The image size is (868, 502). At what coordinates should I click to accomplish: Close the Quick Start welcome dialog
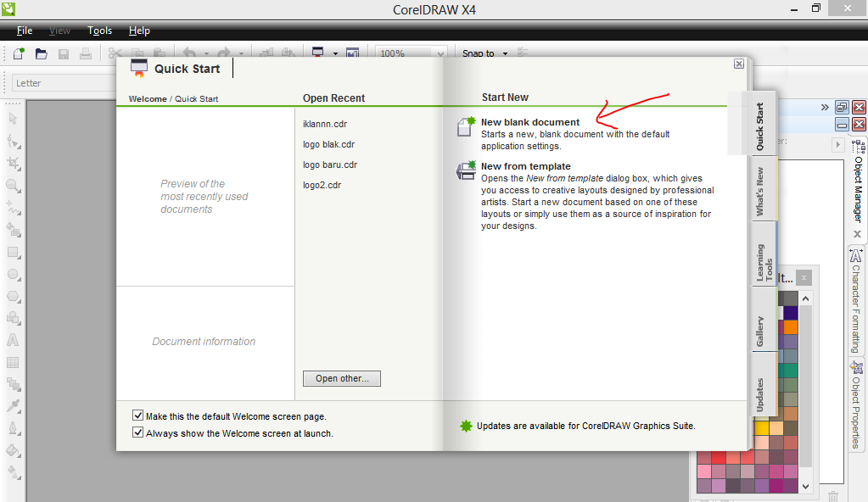[738, 64]
